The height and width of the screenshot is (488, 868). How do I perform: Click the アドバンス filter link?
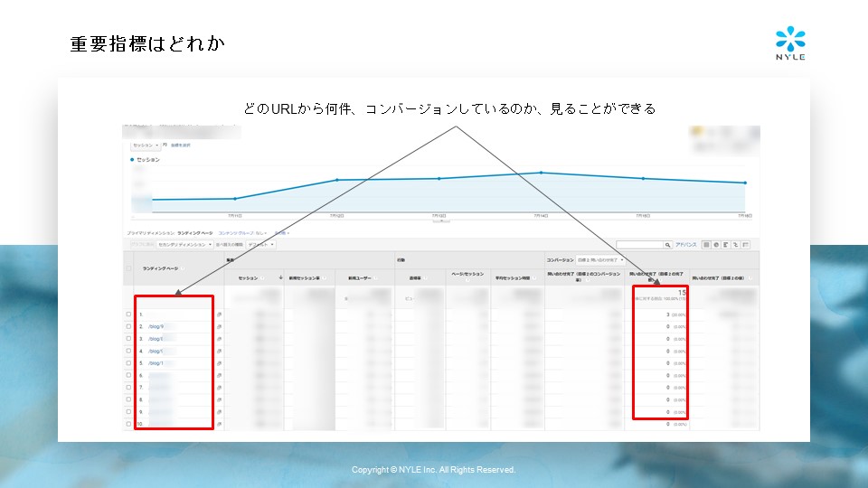pyautogui.click(x=686, y=245)
